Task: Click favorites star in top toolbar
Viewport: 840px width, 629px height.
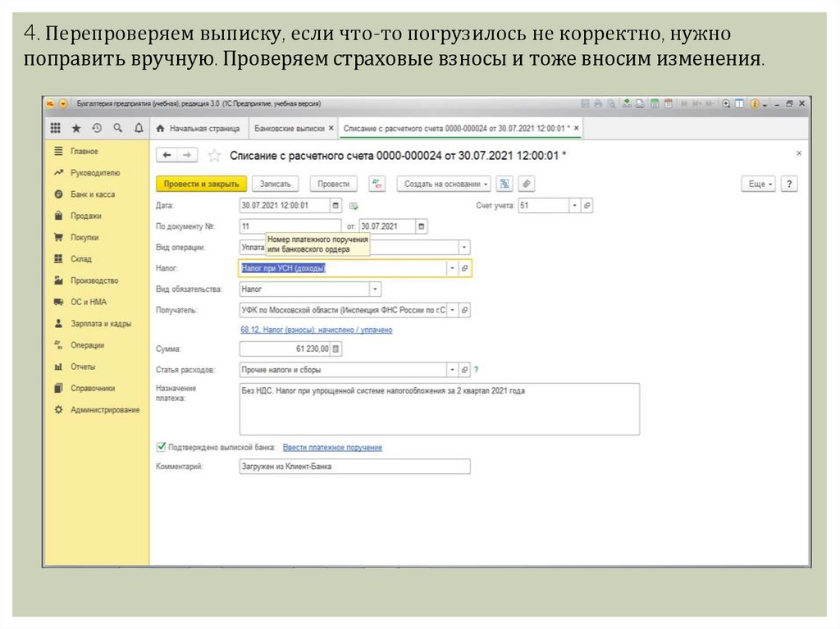Action: (x=76, y=129)
